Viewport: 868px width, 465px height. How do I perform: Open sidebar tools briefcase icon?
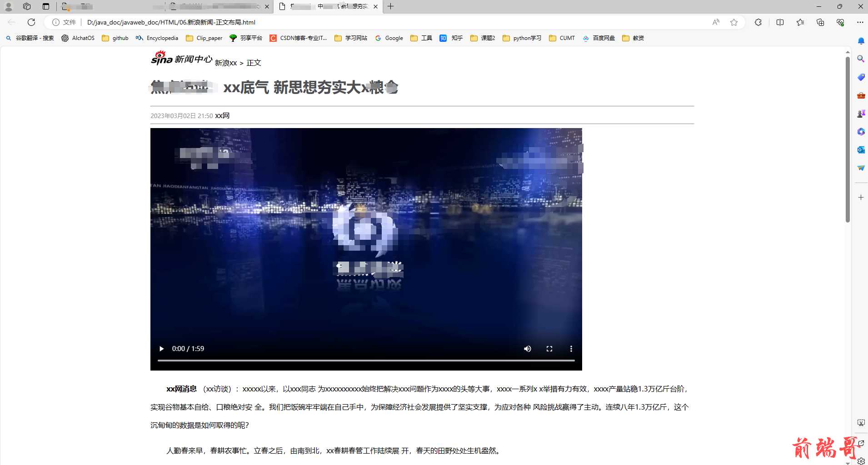click(x=861, y=95)
